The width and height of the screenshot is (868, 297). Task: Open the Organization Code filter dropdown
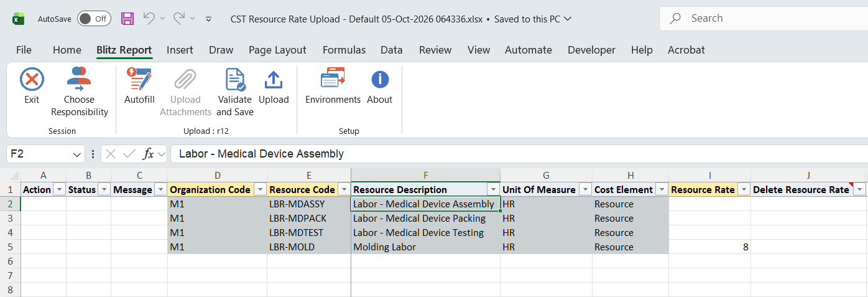pos(260,189)
